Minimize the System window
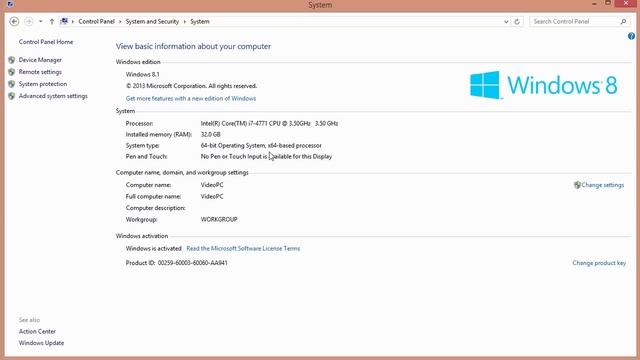640x360 pixels. 594,4
